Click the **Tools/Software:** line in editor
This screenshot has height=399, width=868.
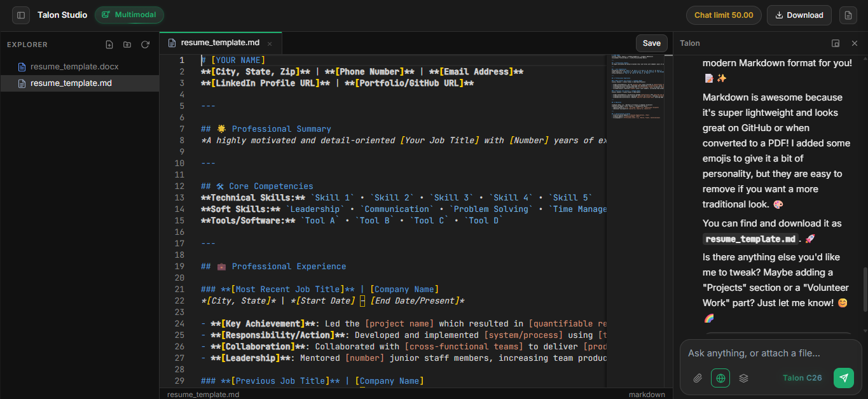[x=352, y=221]
